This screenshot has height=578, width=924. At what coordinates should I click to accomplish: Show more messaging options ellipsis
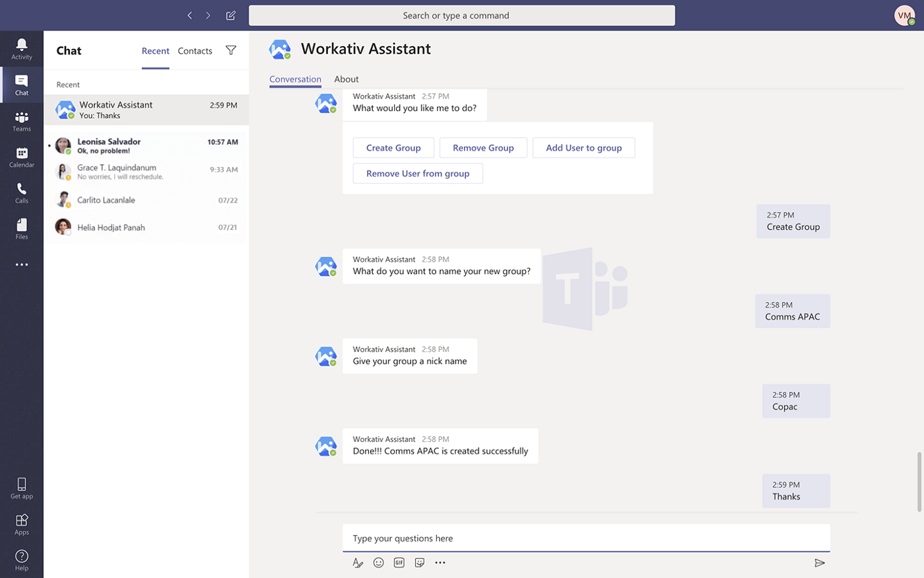coord(440,563)
